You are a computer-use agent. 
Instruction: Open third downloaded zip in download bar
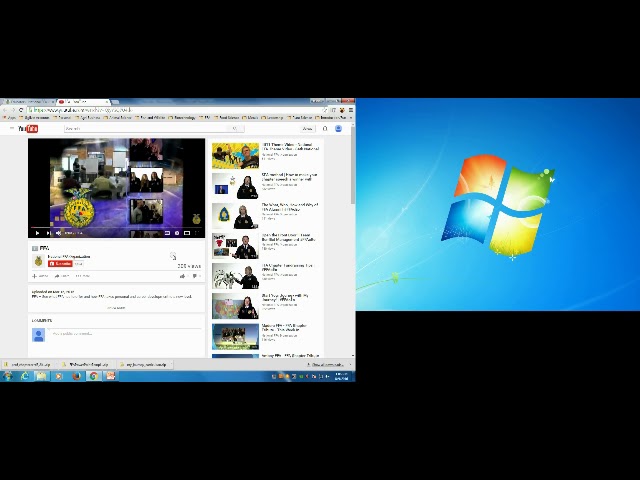(x=142, y=364)
